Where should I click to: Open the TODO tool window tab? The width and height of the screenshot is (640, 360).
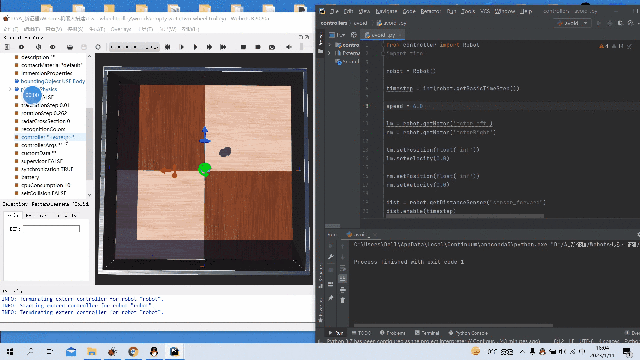[x=361, y=333]
